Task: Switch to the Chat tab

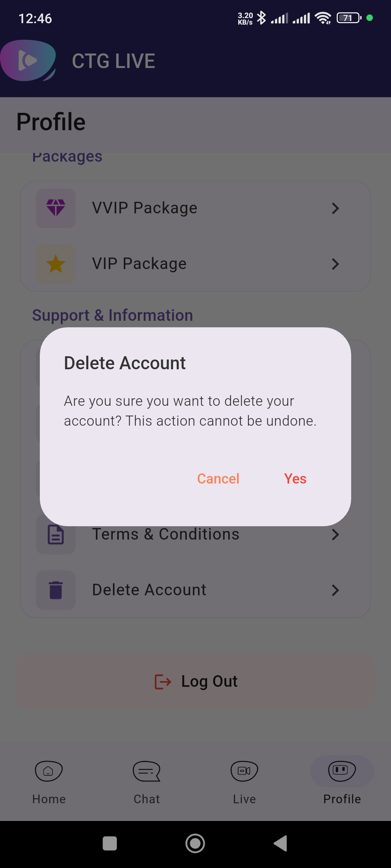Action: (x=147, y=781)
